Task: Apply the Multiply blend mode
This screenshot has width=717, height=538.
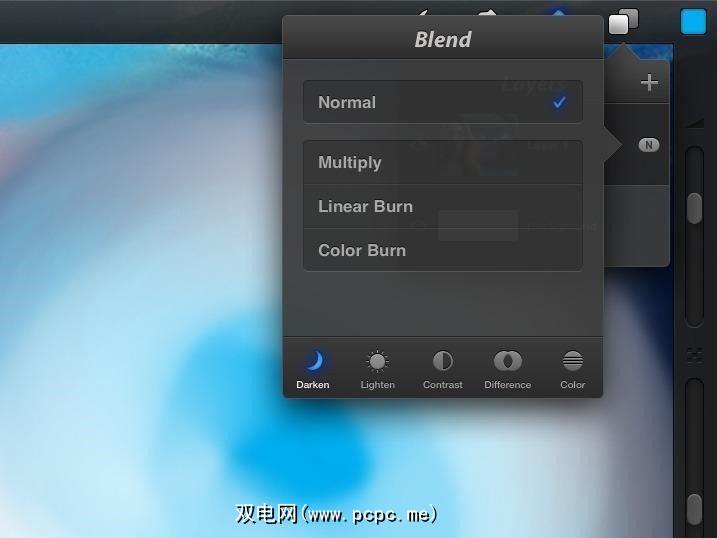Action: click(x=443, y=162)
